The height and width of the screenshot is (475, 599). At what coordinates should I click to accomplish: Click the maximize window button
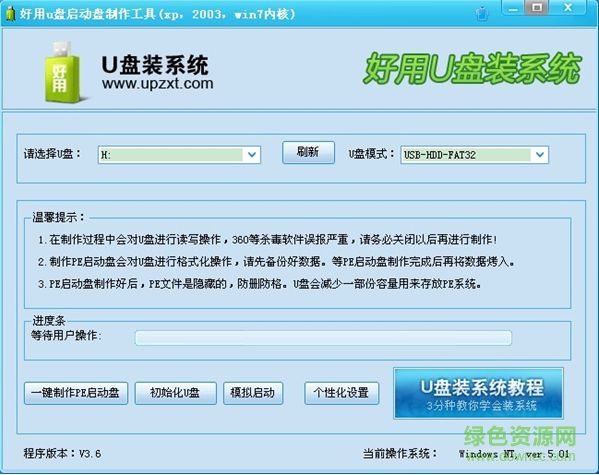(x=537, y=8)
